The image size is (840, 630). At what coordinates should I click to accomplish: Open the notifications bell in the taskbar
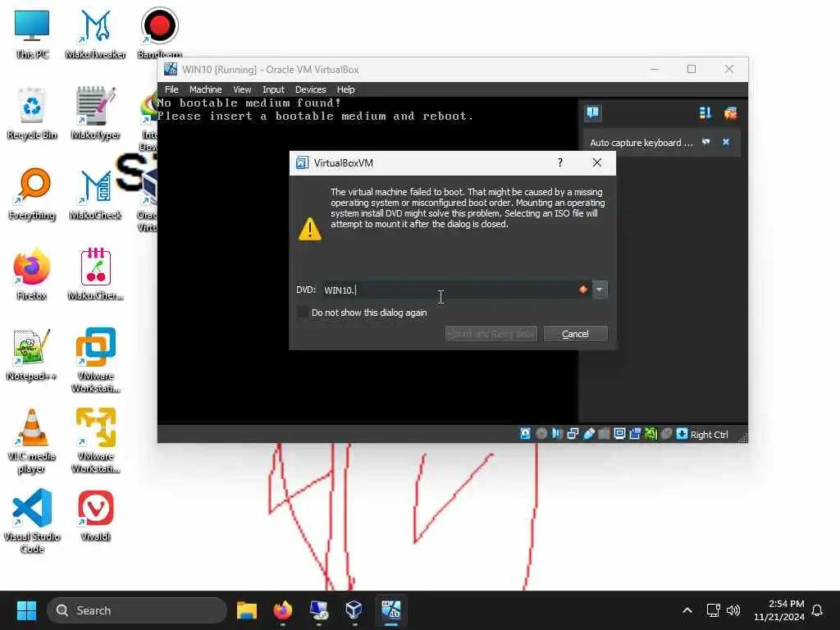point(818,610)
